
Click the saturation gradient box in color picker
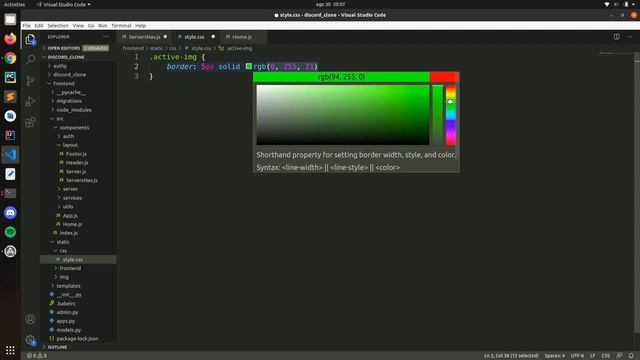click(342, 115)
